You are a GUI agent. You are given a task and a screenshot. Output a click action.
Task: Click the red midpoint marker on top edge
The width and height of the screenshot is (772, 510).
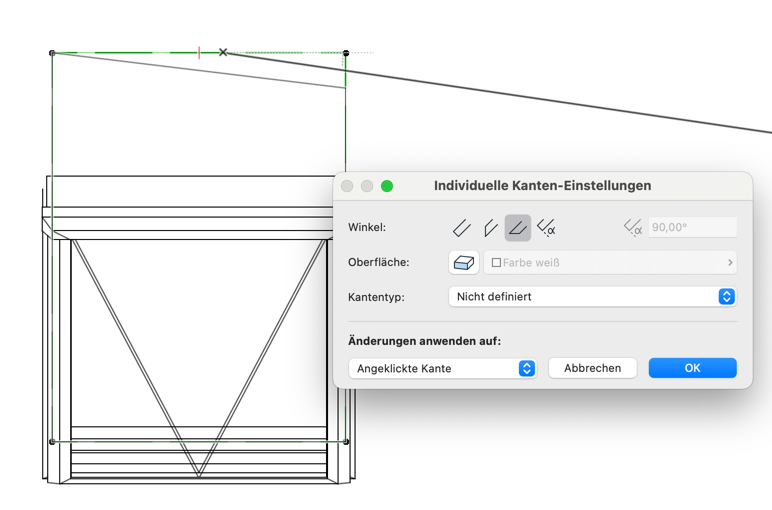point(199,52)
